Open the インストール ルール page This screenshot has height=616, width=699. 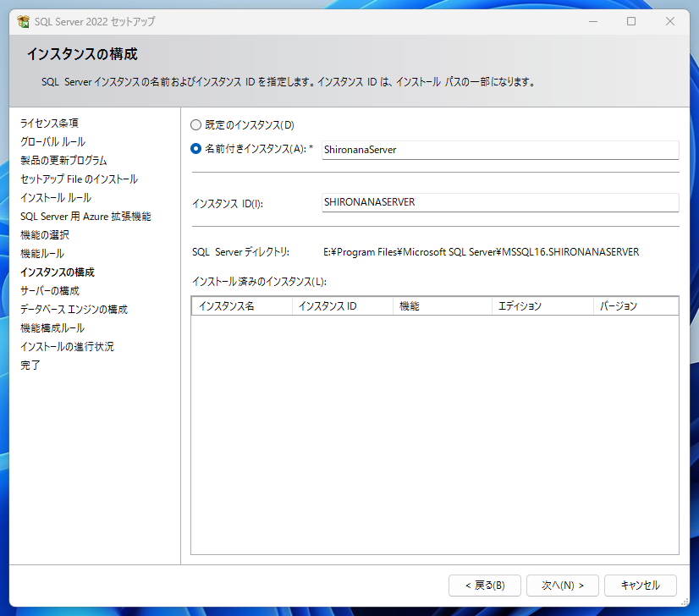[x=55, y=197]
